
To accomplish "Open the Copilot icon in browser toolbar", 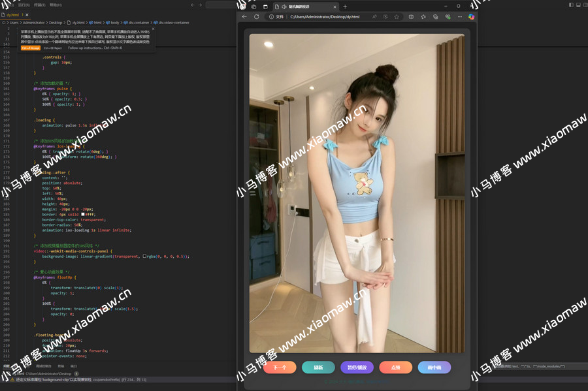I will point(472,16).
